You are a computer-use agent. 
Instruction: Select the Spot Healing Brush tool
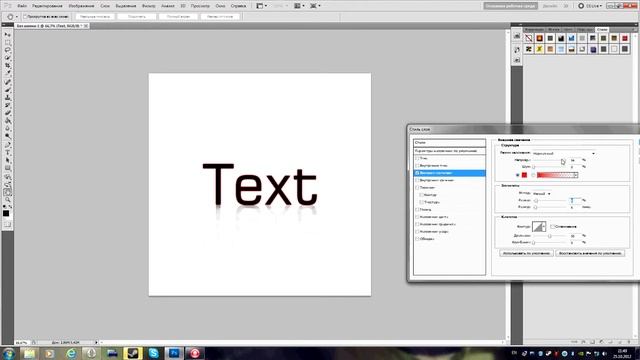click(7, 82)
